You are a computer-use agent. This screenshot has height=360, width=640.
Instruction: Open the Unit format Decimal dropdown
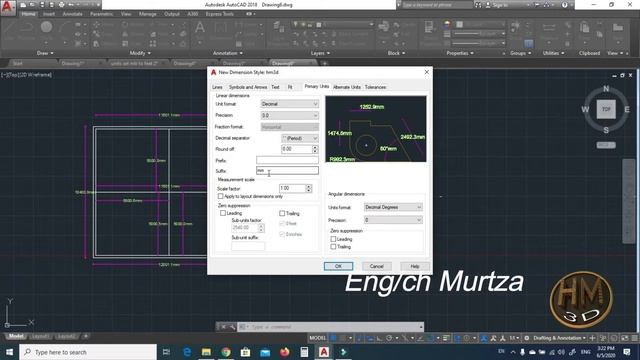coord(289,104)
